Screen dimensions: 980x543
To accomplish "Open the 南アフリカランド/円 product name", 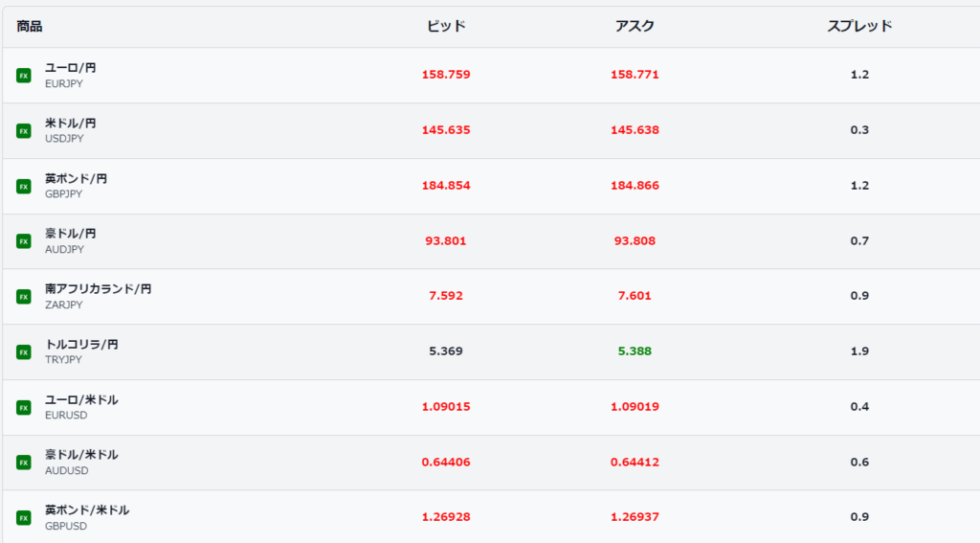I will pyautogui.click(x=99, y=288).
